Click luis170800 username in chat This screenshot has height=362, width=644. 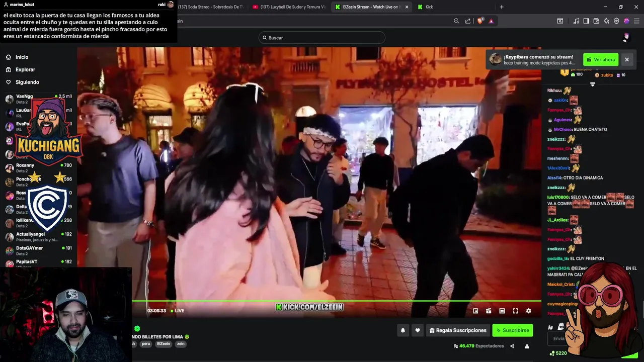(x=558, y=198)
